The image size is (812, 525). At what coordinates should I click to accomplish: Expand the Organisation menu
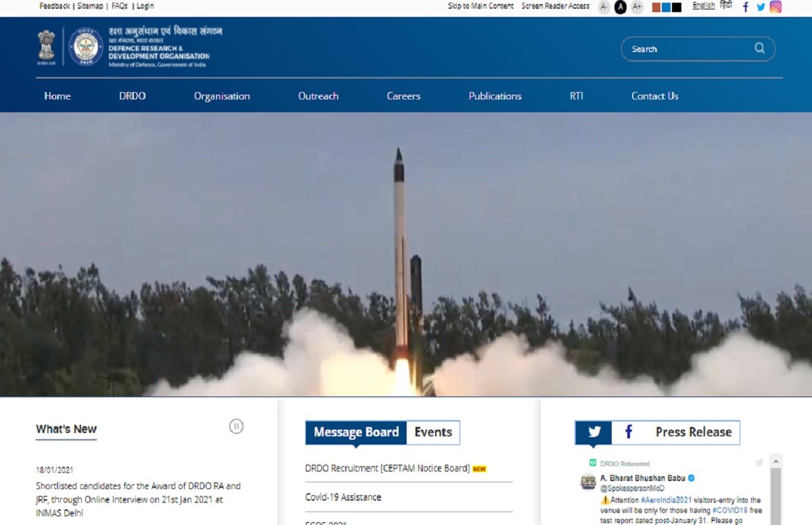coord(222,96)
